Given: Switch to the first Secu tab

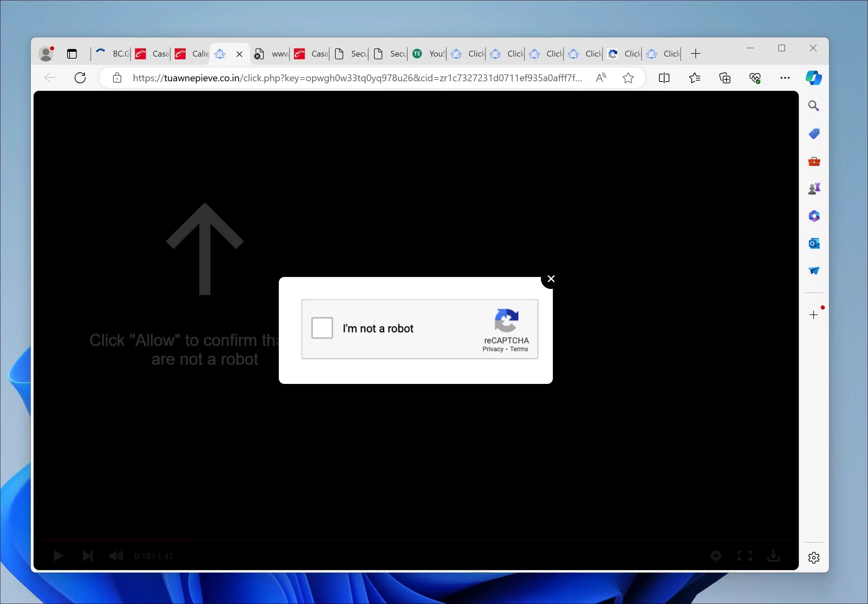Looking at the screenshot, I should coord(350,54).
